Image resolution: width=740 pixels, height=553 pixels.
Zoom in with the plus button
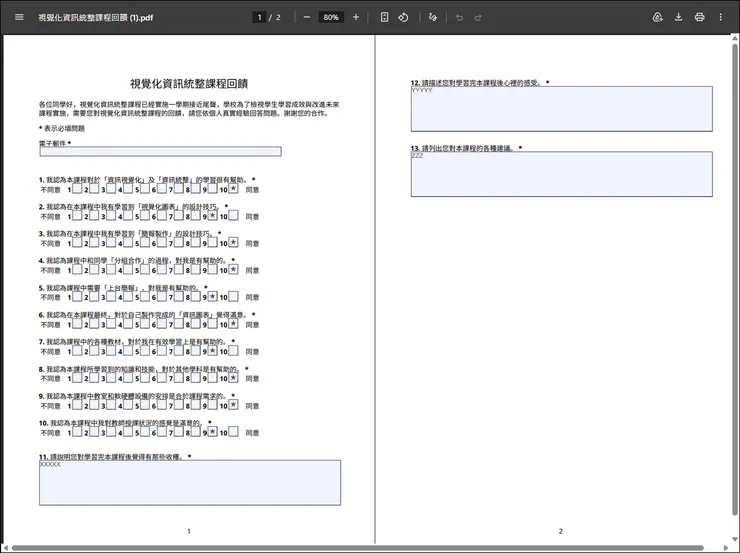click(356, 17)
